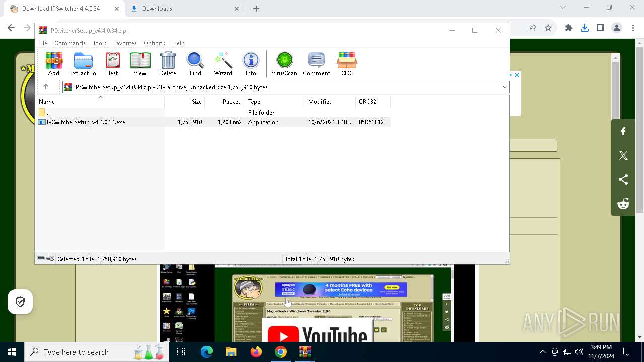Click the Add toolbar icon in WinRAR
Viewport: 644px width, 362px height.
(54, 64)
